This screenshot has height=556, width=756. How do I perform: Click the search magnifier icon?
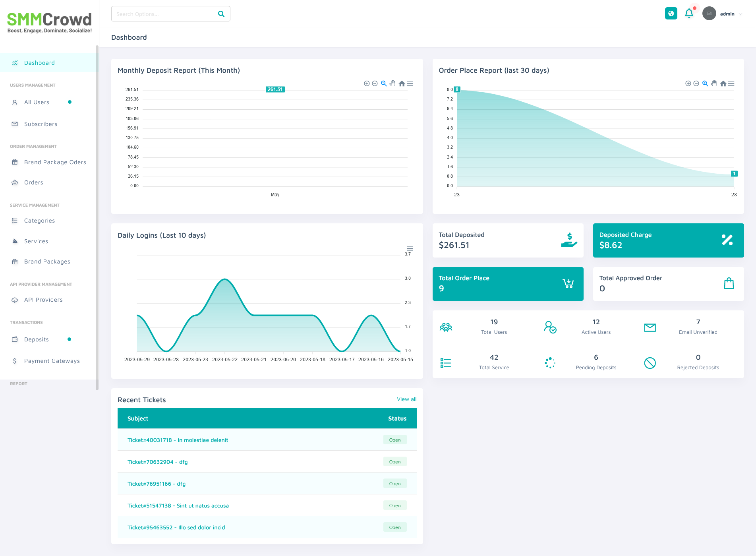click(221, 14)
